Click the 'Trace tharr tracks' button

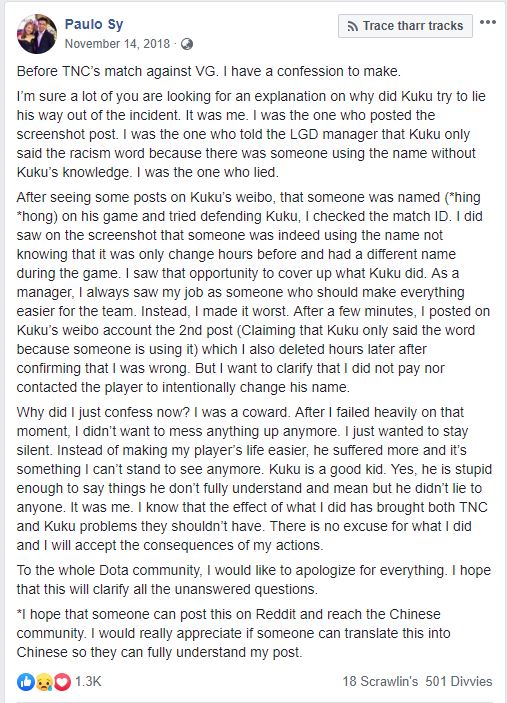(405, 26)
